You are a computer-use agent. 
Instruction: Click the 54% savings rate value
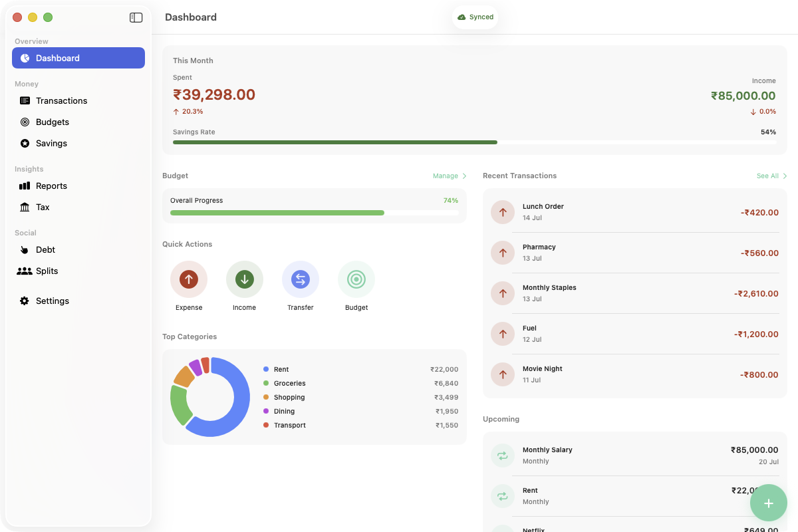coord(769,132)
